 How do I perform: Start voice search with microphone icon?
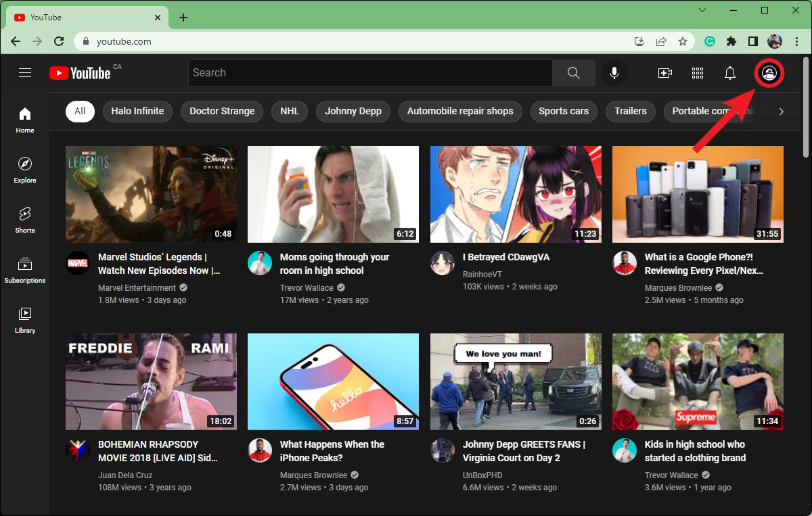tap(614, 73)
